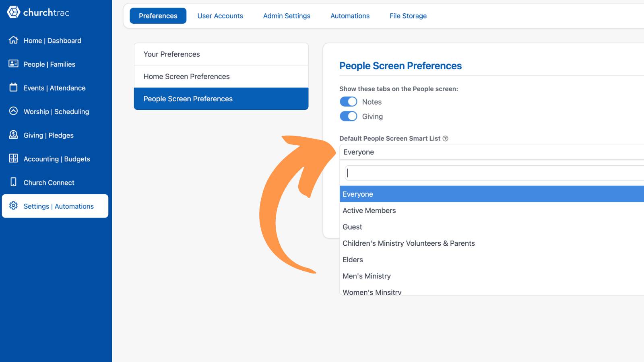Image resolution: width=644 pixels, height=362 pixels.
Task: Navigate to Worship | Scheduling
Action: point(56,112)
